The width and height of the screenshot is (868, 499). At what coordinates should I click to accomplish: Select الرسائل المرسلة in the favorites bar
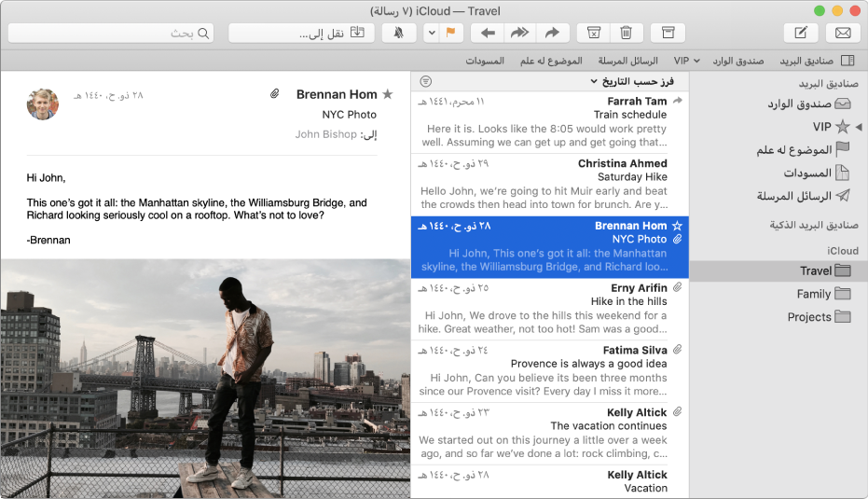click(627, 61)
